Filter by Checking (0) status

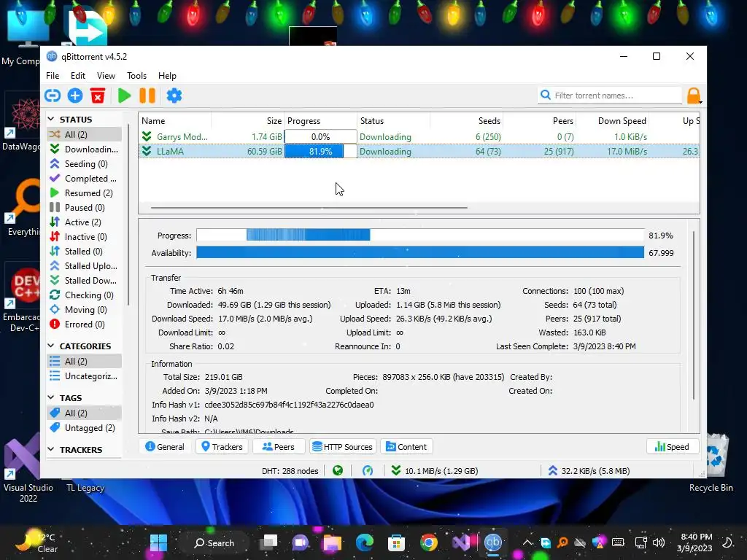[x=85, y=295]
